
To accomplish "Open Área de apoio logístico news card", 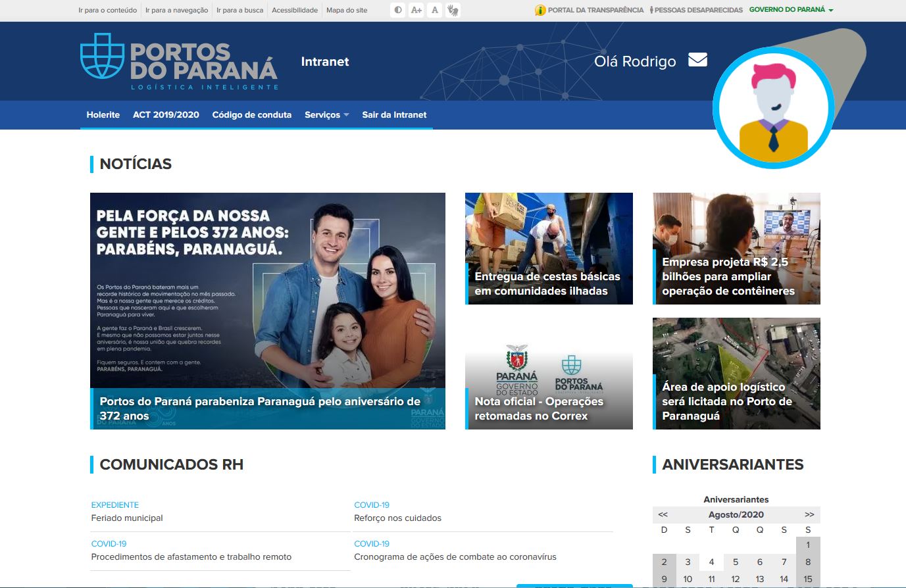I will (x=736, y=374).
